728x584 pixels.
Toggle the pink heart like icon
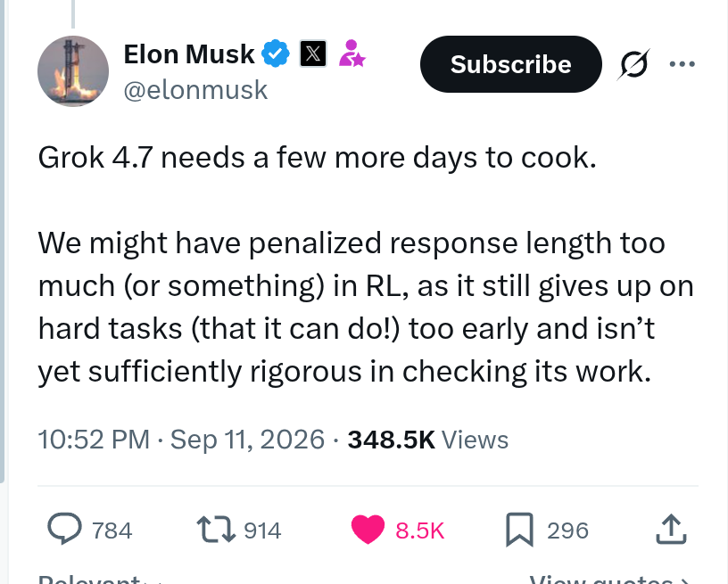pos(368,530)
